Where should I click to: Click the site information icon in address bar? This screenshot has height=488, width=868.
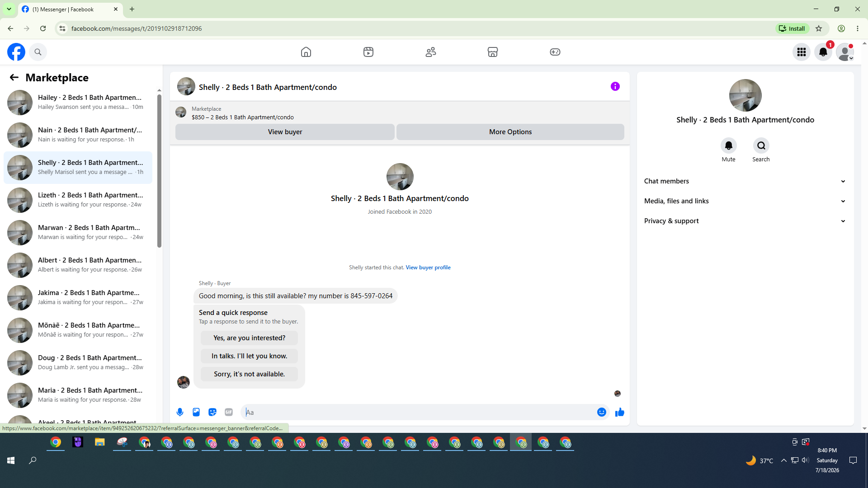(x=62, y=28)
